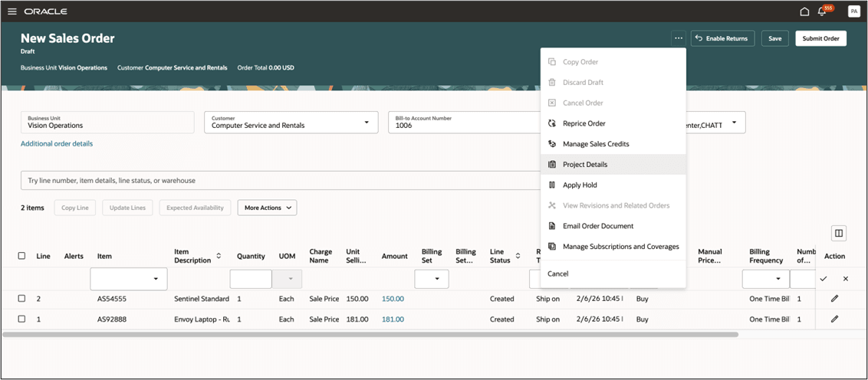Viewport: 868px width, 380px height.
Task: Click the greyed Discard Draft entry
Action: 613,83
